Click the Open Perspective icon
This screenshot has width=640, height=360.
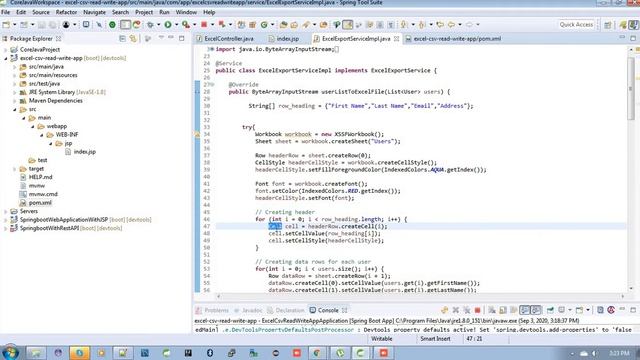point(608,24)
